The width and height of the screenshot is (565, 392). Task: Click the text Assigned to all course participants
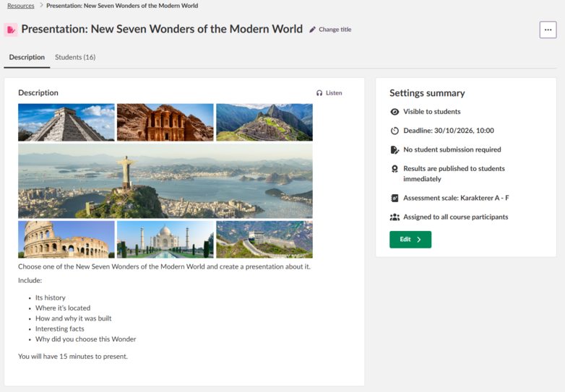[456, 217]
